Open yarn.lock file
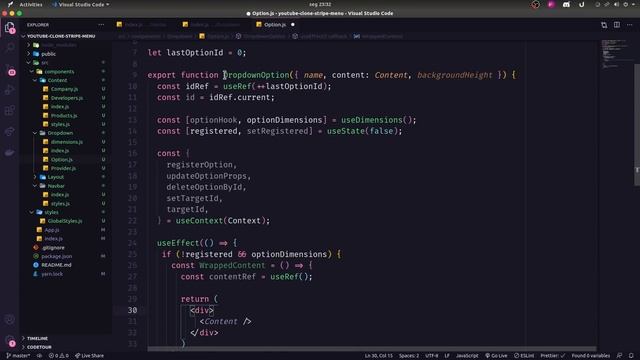The width and height of the screenshot is (640, 360). [52, 274]
